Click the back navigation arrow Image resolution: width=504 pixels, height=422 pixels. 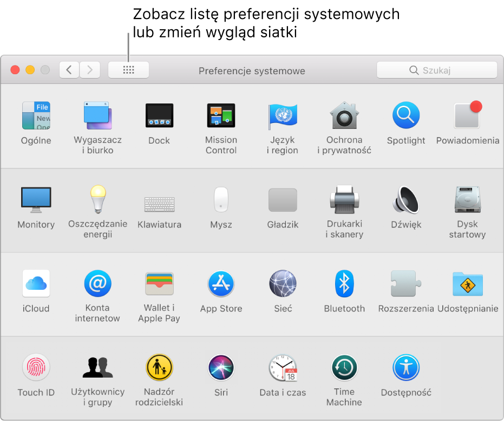[69, 70]
